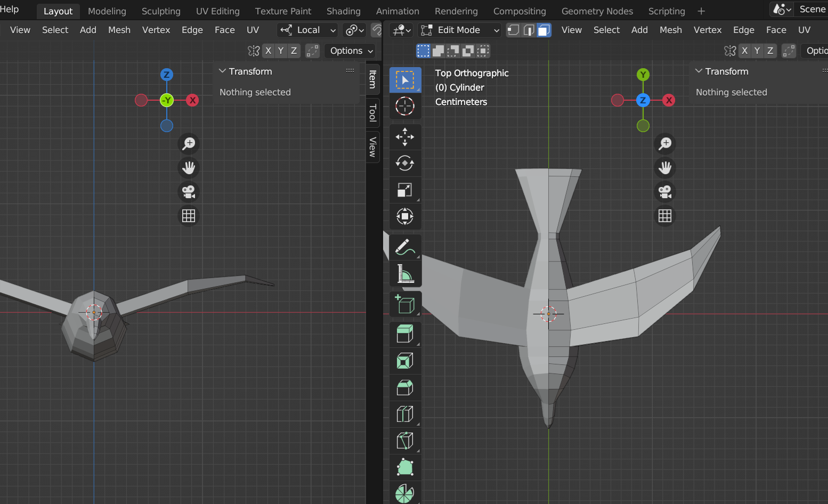Open the Edit Mode selector
This screenshot has height=504, width=828.
(459, 30)
